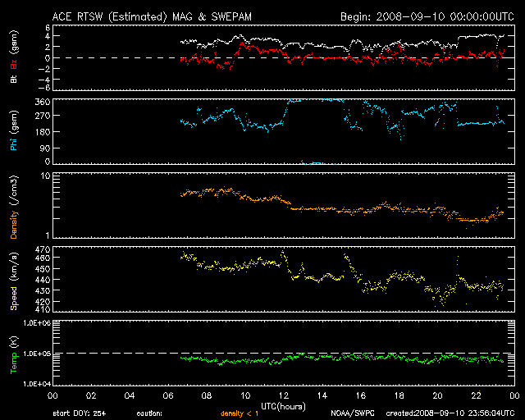Click the "start DOY: 254" footer text
This screenshot has width=525, height=420.
tap(80, 413)
